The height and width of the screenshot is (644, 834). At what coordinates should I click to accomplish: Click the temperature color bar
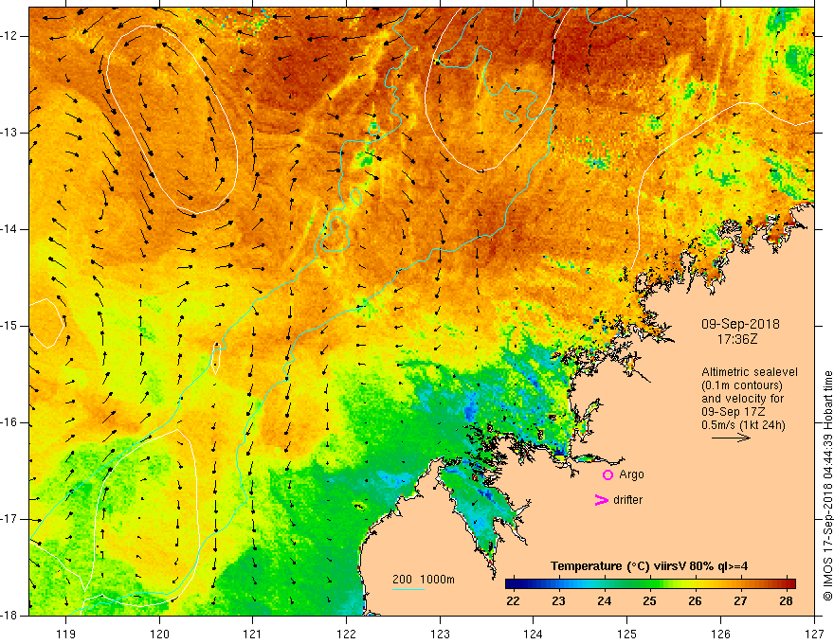click(650, 584)
